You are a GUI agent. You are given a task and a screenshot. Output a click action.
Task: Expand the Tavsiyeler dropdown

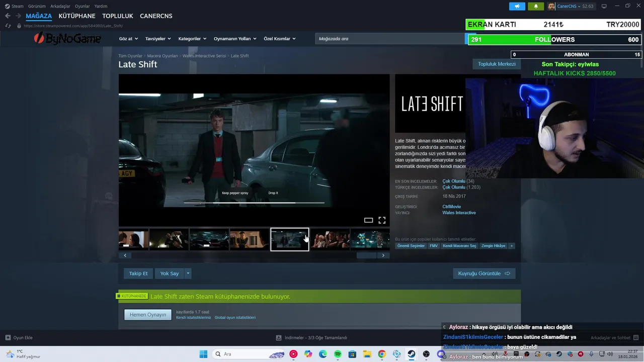click(158, 39)
